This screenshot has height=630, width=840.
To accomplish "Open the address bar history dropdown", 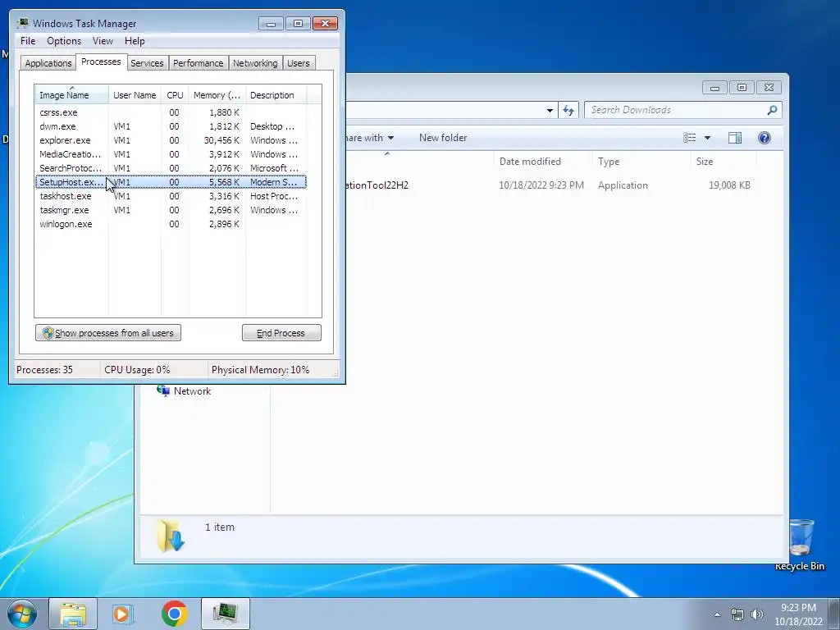I will [550, 111].
